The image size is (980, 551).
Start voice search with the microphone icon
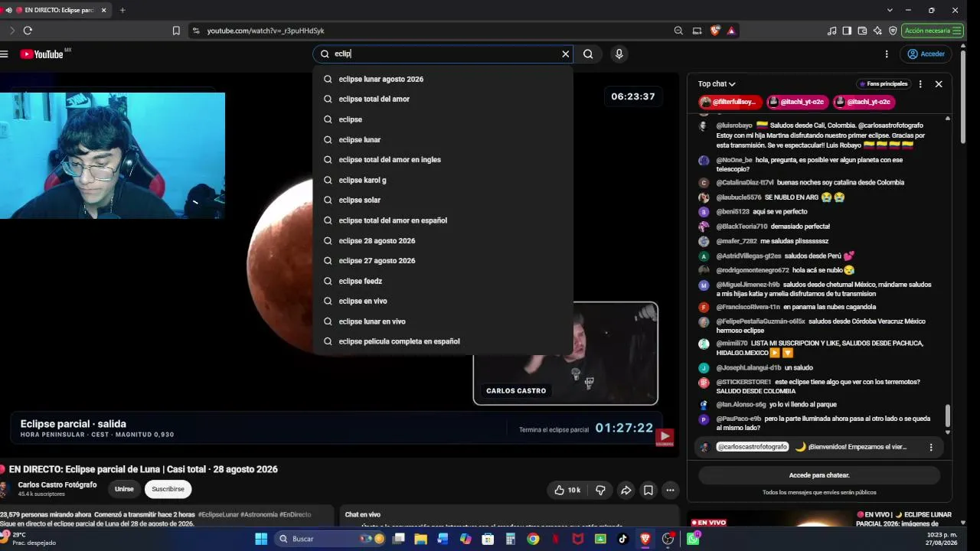(619, 54)
